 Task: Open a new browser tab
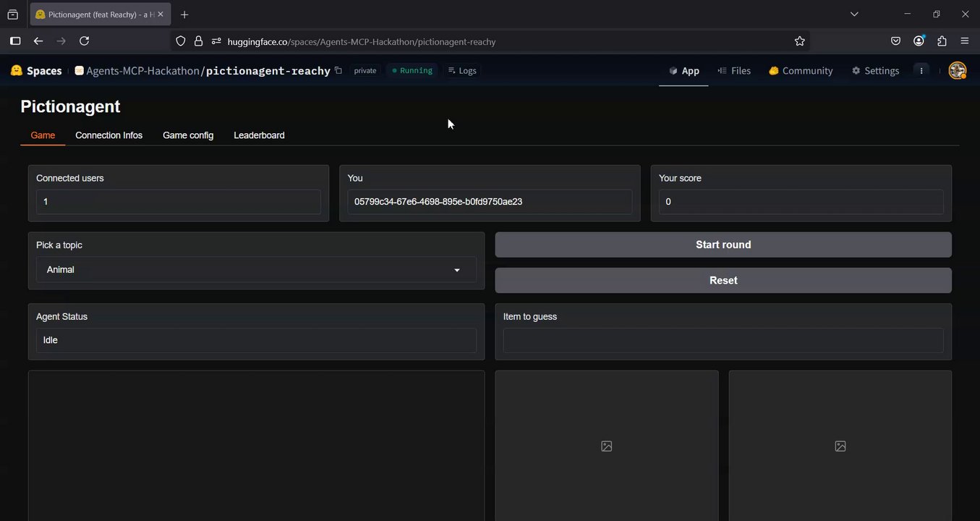click(x=184, y=14)
